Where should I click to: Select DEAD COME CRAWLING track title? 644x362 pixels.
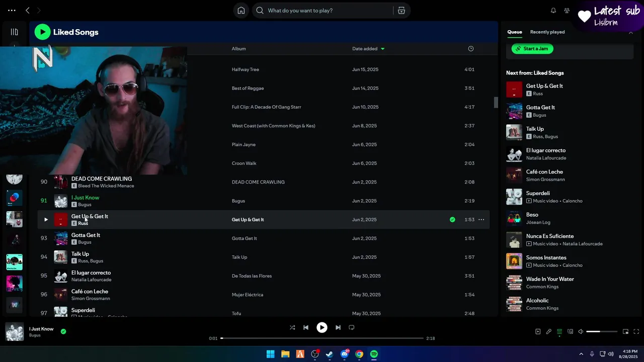102,178
